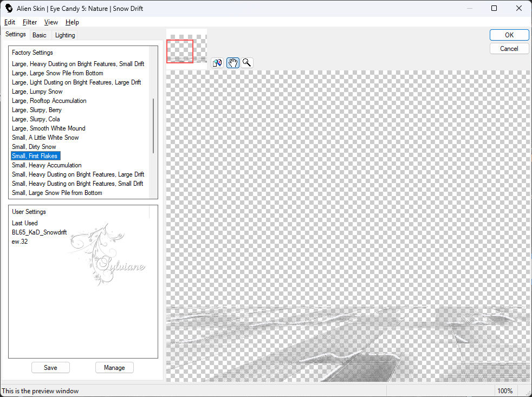Click the main snow drift preview area
Image resolution: width=532 pixels, height=397 pixels.
[x=348, y=226]
